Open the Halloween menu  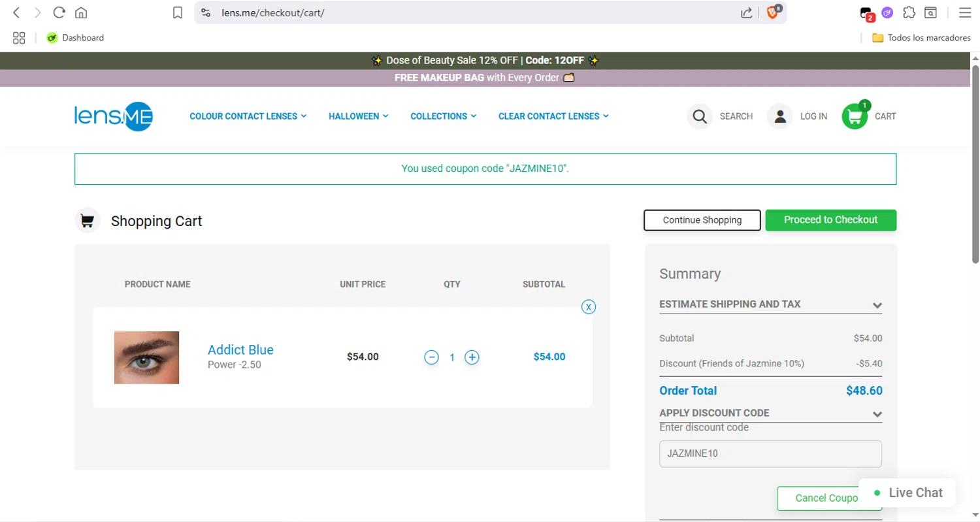(x=359, y=116)
